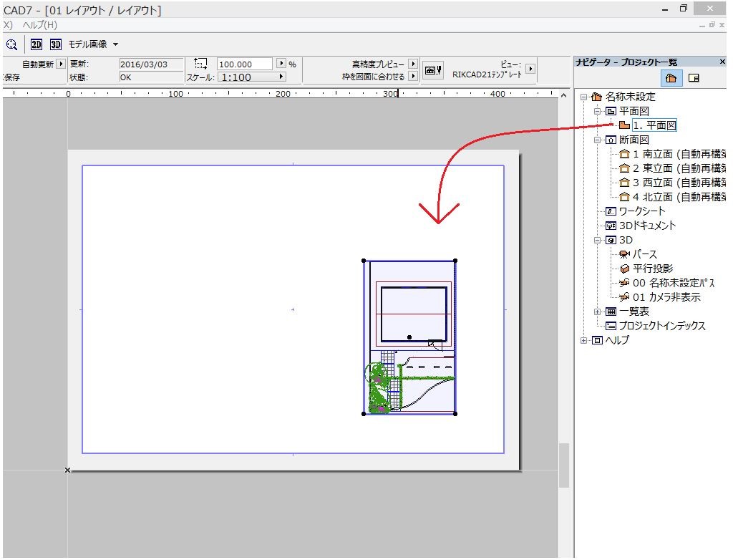
Task: Select the 1. 平面図 tree item
Action: (654, 125)
